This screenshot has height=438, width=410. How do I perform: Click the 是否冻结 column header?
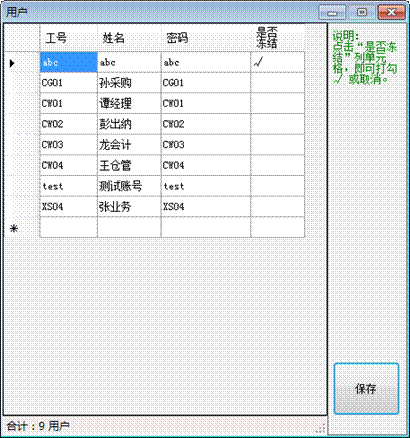278,38
